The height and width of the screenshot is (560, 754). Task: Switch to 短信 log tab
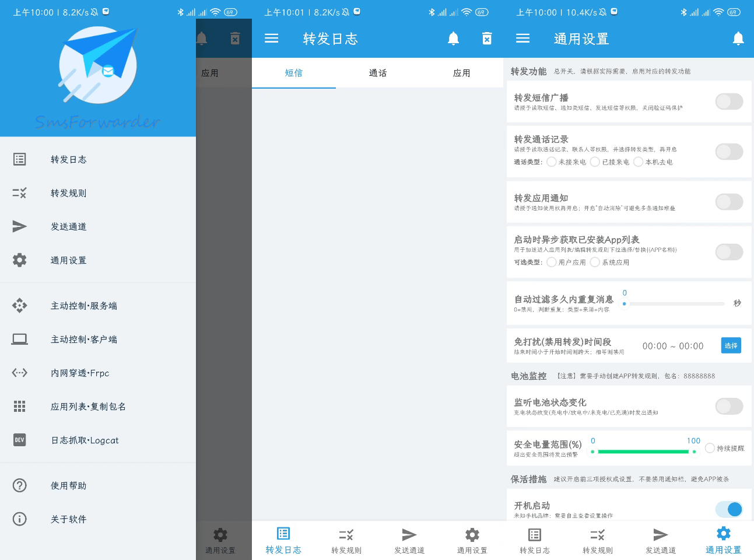click(x=294, y=73)
